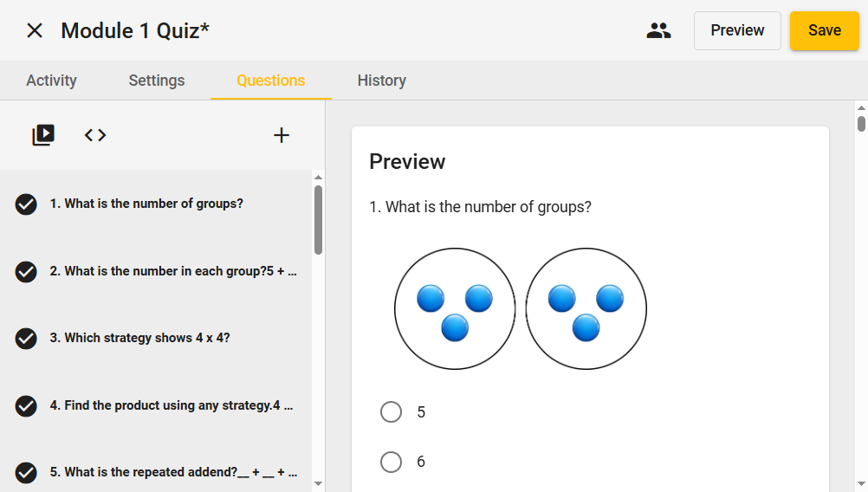Click the preview pane scroll-down arrow
Image resolution: width=868 pixels, height=492 pixels.
(x=861, y=483)
